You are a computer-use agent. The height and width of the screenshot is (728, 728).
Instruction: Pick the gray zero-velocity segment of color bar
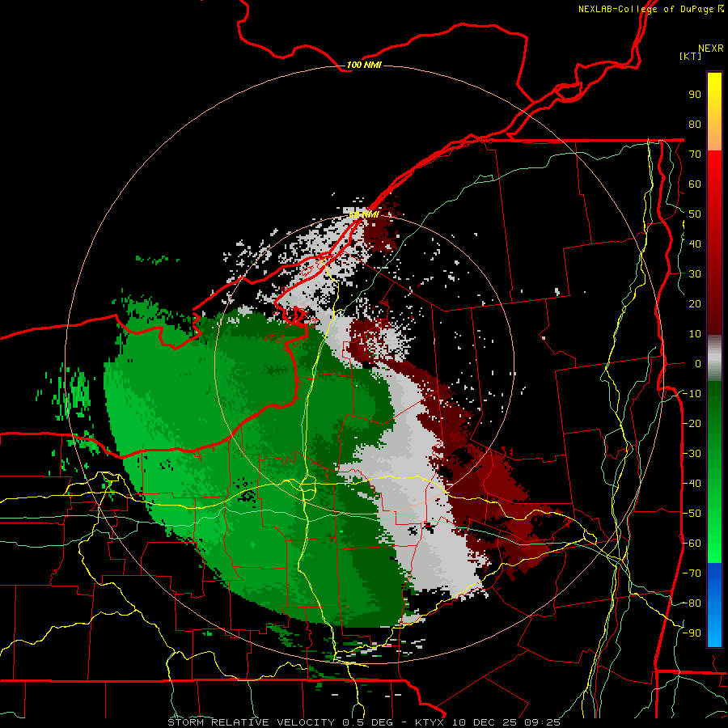(714, 358)
